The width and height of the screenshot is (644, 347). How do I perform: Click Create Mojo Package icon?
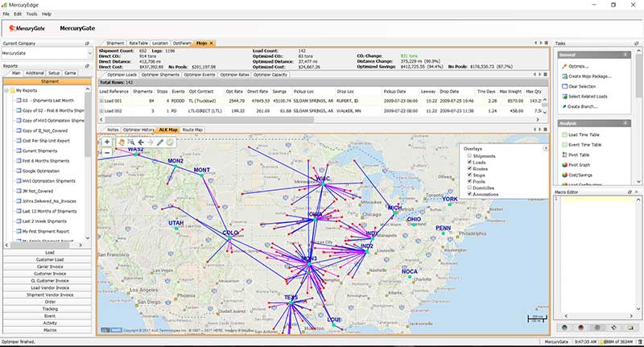(565, 76)
